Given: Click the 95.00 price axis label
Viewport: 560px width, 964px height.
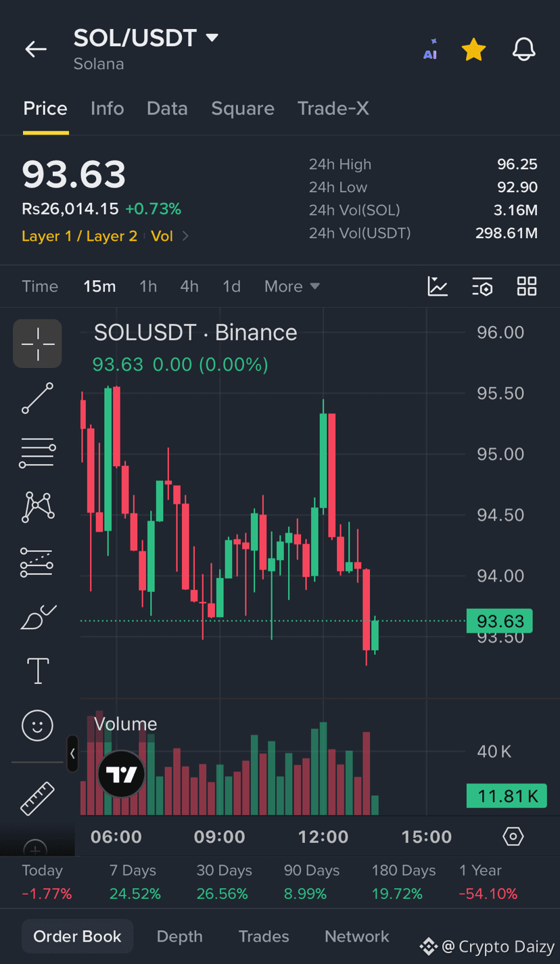Looking at the screenshot, I should click(500, 454).
